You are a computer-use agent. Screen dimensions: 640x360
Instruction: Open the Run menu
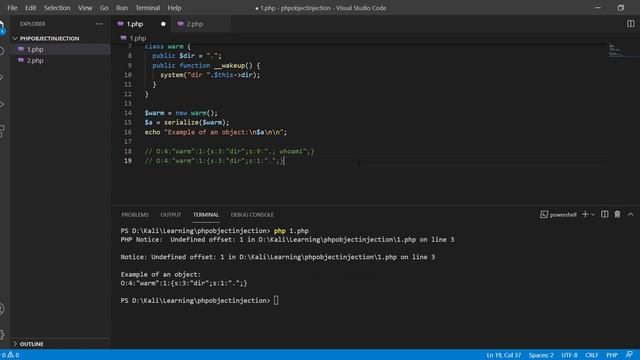tap(122, 8)
